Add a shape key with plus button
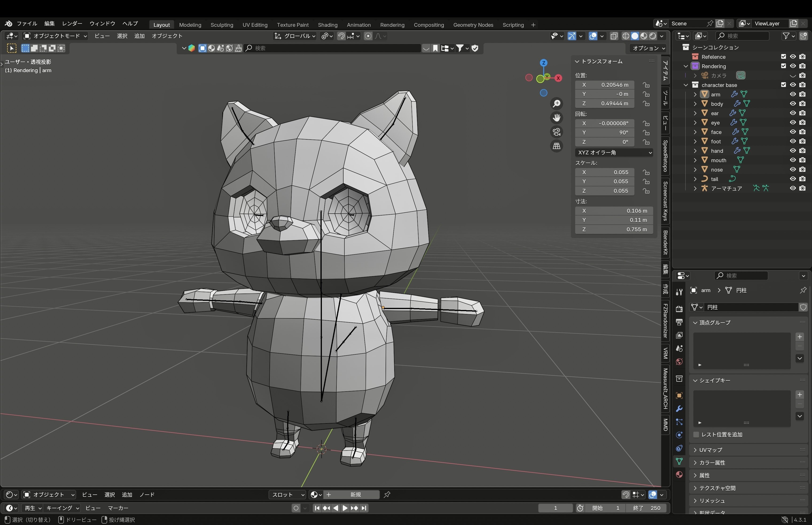Screen dimensions: 812x525 (800, 395)
